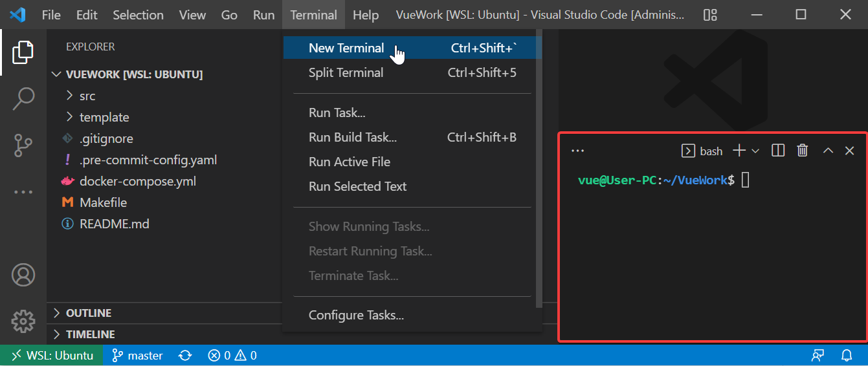Viewport: 868px width, 366px height.
Task: Click the terminal panel ellipsis menu
Action: tap(578, 151)
